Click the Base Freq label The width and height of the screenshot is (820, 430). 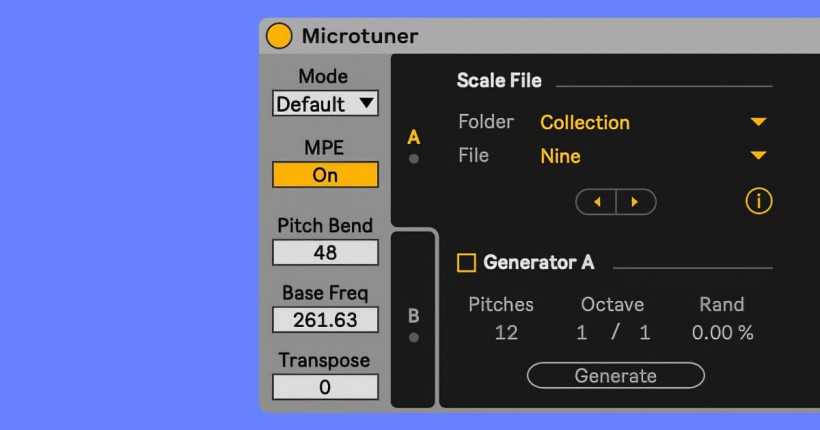(x=325, y=293)
